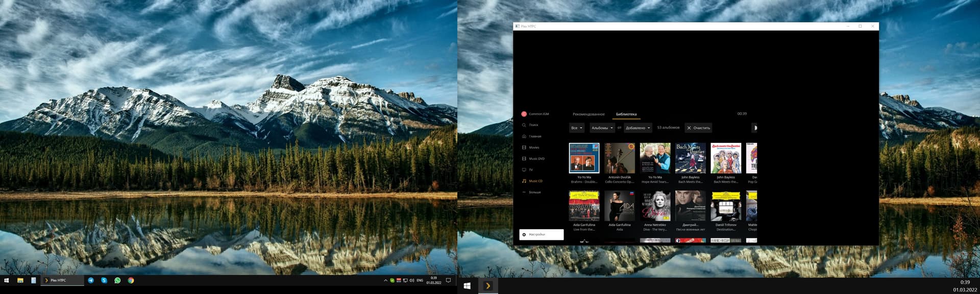Screen dimensions: 980x294
Task: Click the green tray status icon
Action: pyautogui.click(x=392, y=280)
